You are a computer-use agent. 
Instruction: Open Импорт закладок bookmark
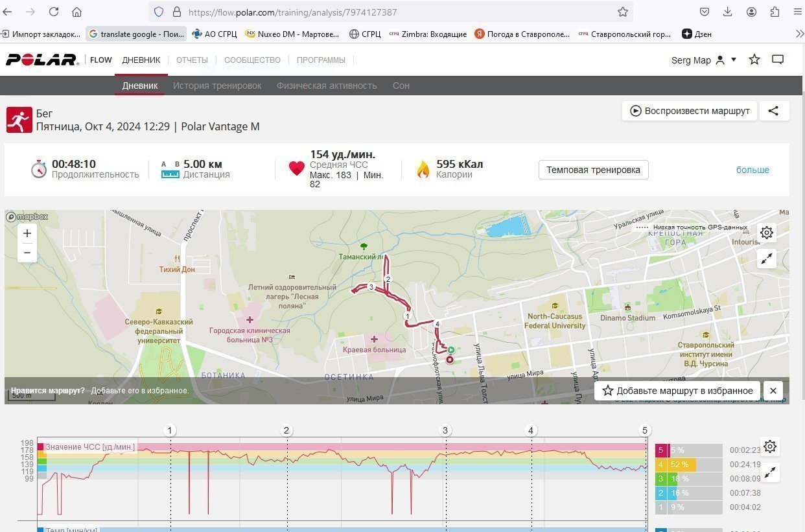coord(42,34)
